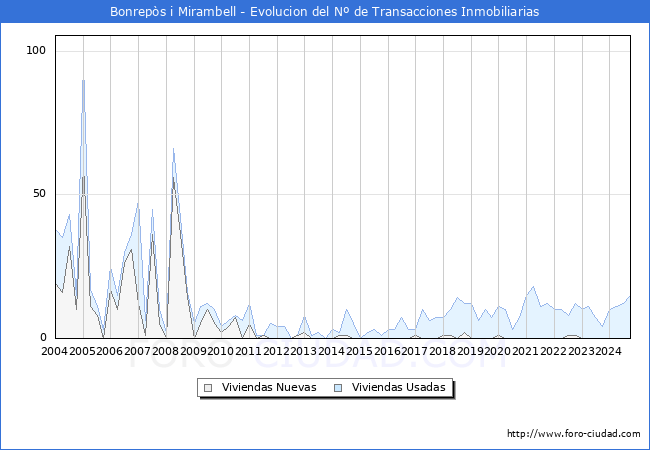This screenshot has height=450, width=650.
Task: Click the Viviendas Nuevas legend label
Action: (269, 387)
